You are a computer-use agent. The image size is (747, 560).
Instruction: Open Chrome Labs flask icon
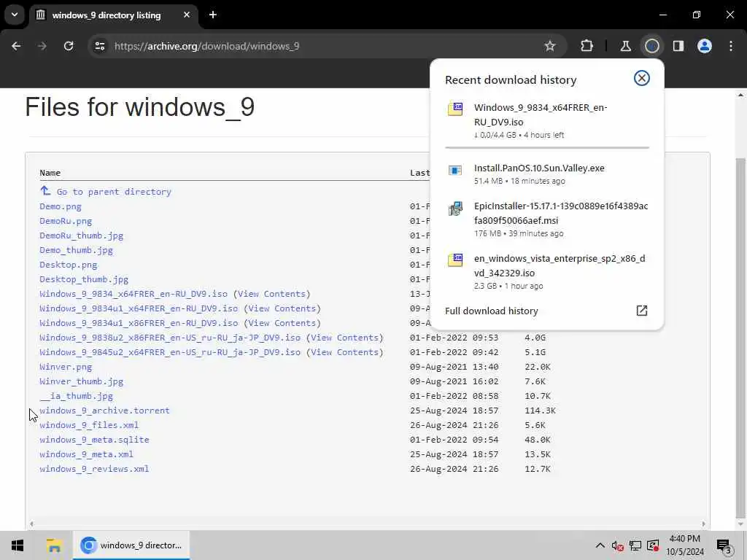[x=625, y=46]
